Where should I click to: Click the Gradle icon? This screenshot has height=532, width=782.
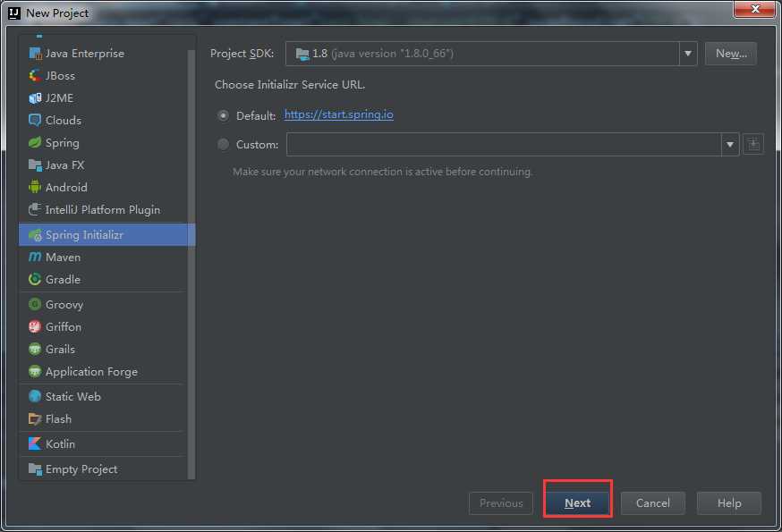click(35, 279)
